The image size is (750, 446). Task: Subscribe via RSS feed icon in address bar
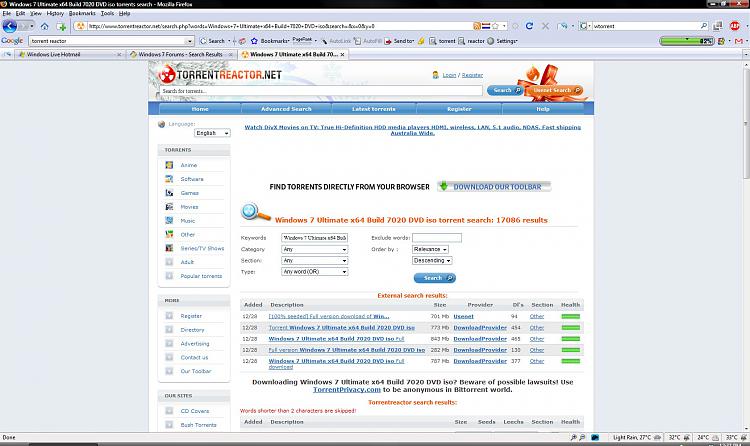(476, 26)
